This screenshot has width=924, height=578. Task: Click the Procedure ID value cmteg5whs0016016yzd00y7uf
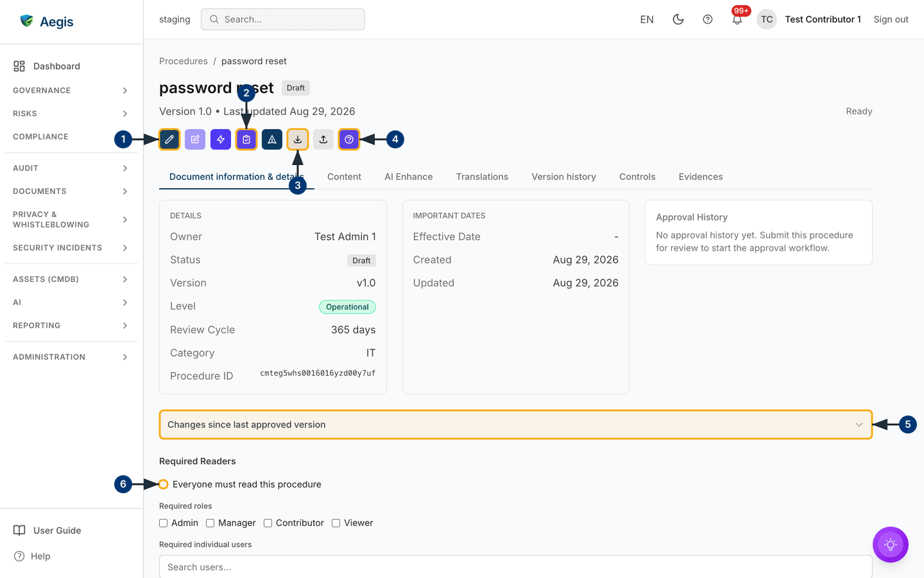coord(318,373)
